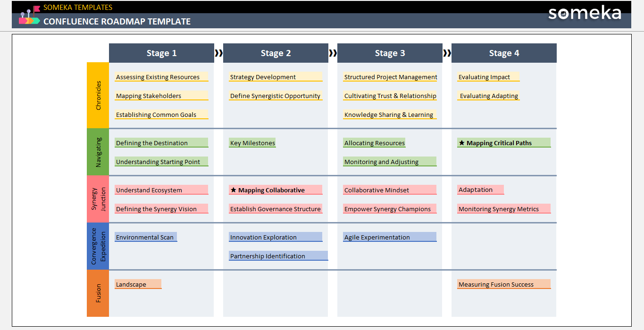This screenshot has width=644, height=330.
Task: Select the yellow Chronicles category label
Action: click(x=98, y=95)
